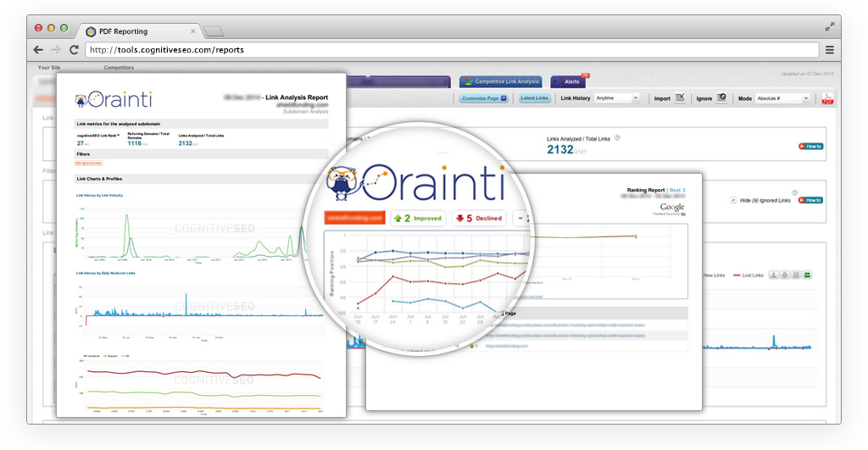The height and width of the screenshot is (450, 868).
Task: Focus the address bar showing tools.cognitiveseo.com/reports
Action: click(452, 50)
